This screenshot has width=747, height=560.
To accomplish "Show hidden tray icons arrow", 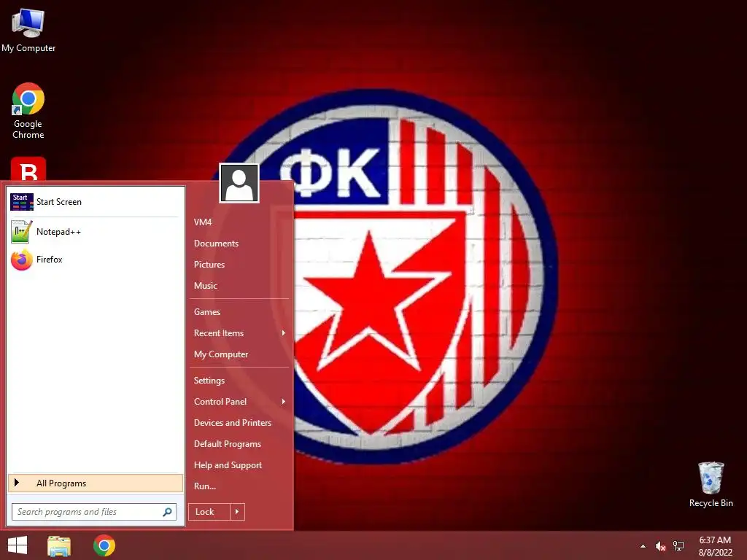I will [643, 546].
